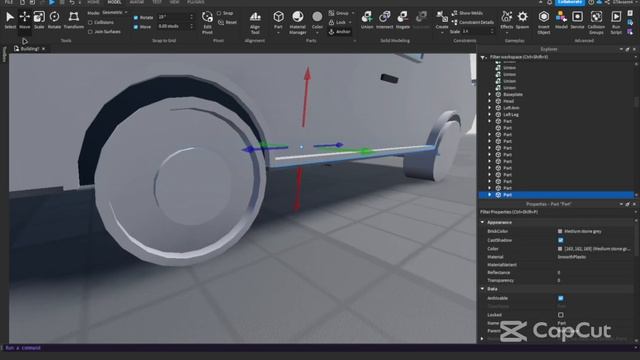Enable the pivot Snap checkbox

coord(219,13)
